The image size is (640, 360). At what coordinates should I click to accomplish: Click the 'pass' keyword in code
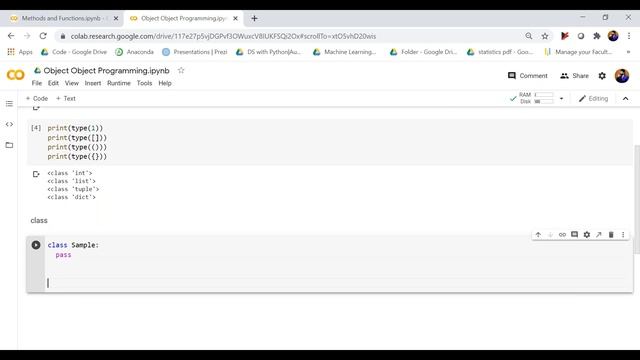(x=63, y=255)
